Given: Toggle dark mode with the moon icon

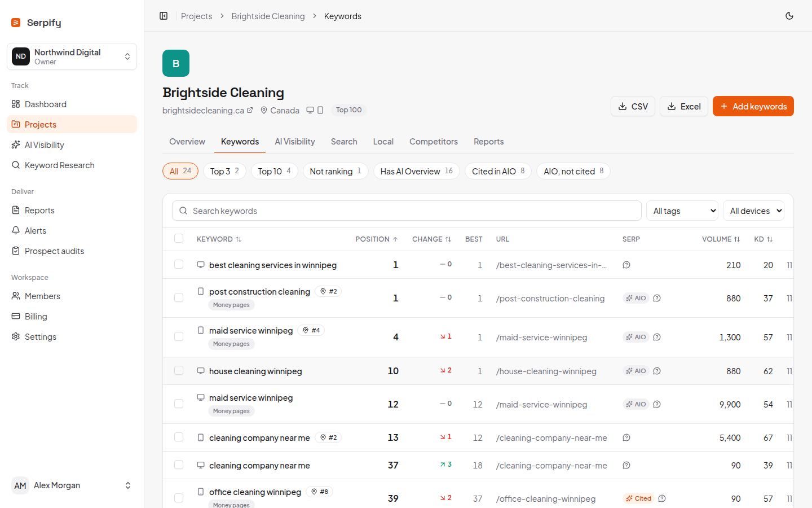Looking at the screenshot, I should point(789,16).
